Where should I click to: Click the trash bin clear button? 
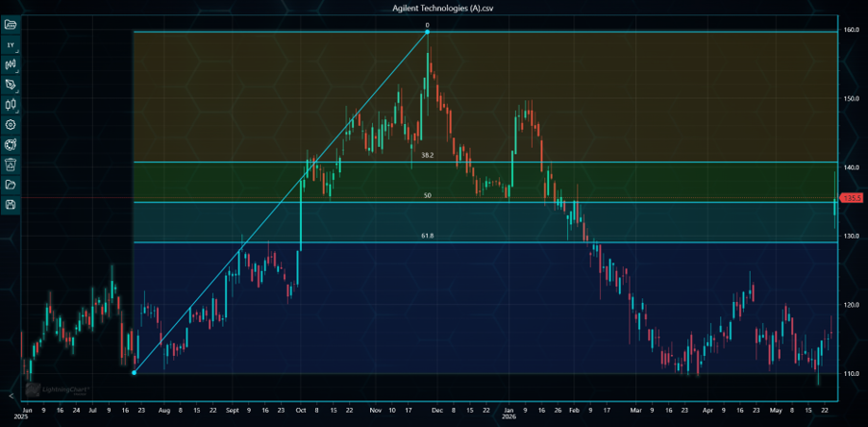click(11, 164)
